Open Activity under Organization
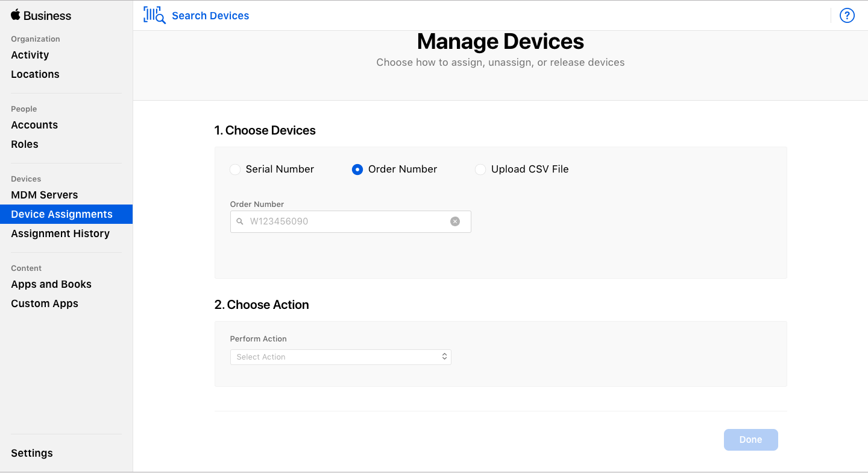The height and width of the screenshot is (473, 868). (x=30, y=55)
